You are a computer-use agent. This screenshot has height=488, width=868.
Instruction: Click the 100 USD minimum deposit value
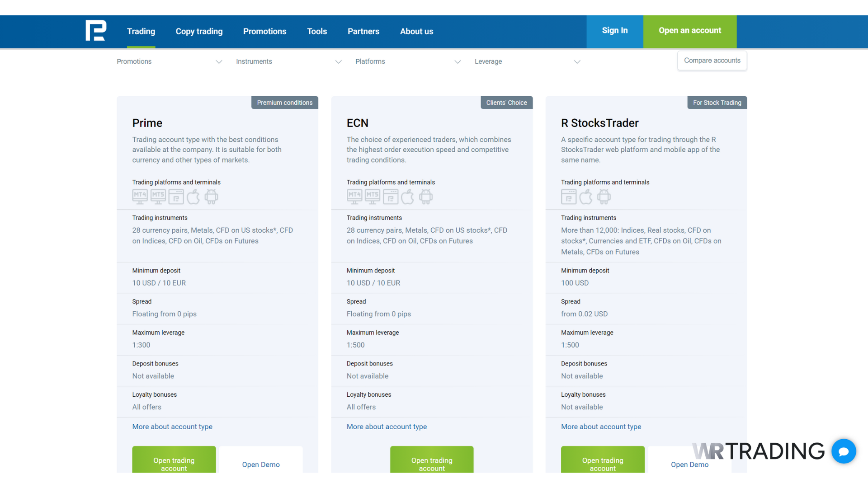pyautogui.click(x=575, y=283)
